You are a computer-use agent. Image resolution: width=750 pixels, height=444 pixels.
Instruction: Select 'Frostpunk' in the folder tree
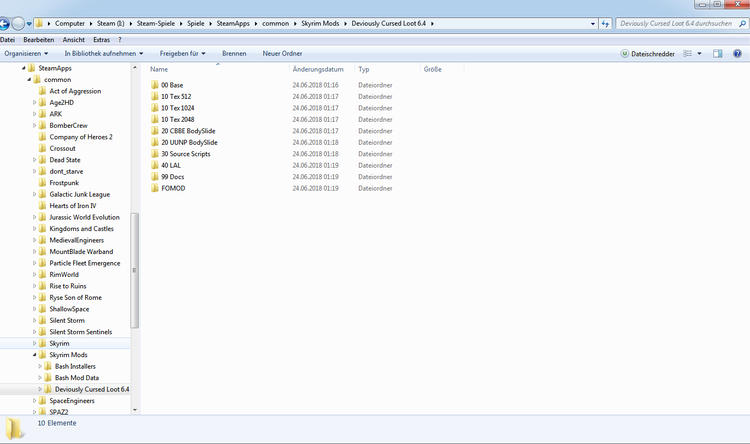pos(64,183)
